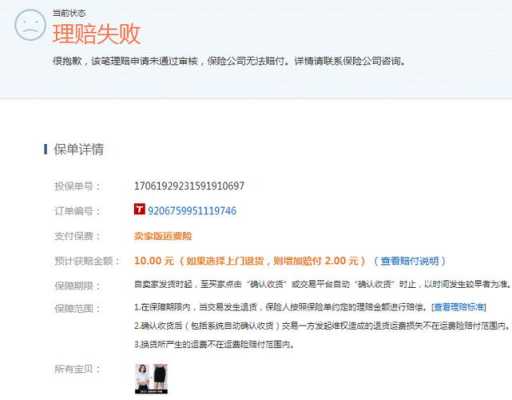Image resolution: width=512 pixels, height=400 pixels.
Task: Click coverage scope item 2 text
Action: click(322, 325)
